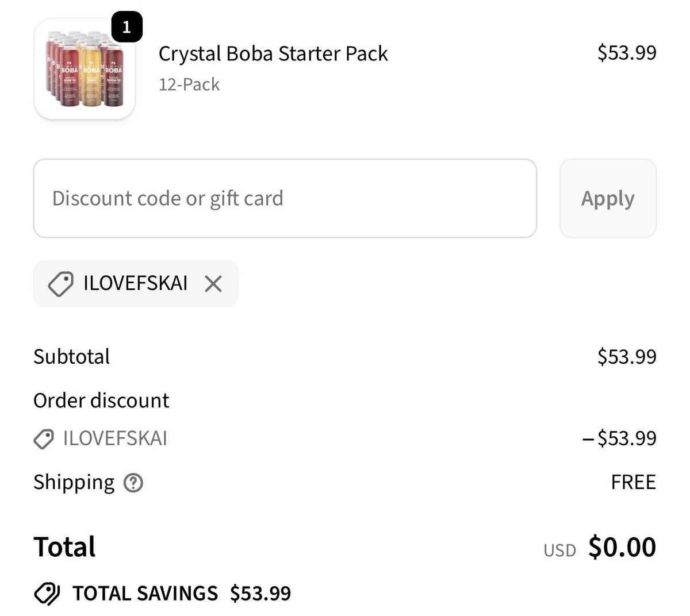Click the Crystal Boba Starter Pack title
Viewport: 690px width, 616px height.
pos(273,53)
